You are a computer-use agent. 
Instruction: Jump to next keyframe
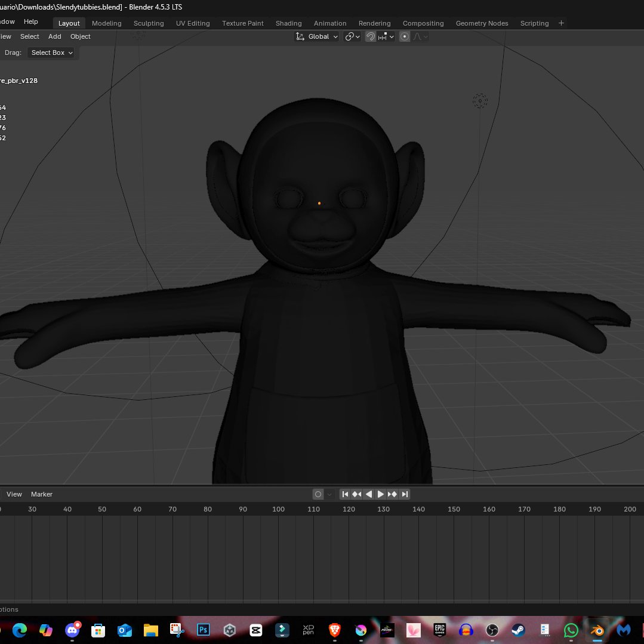click(x=392, y=494)
